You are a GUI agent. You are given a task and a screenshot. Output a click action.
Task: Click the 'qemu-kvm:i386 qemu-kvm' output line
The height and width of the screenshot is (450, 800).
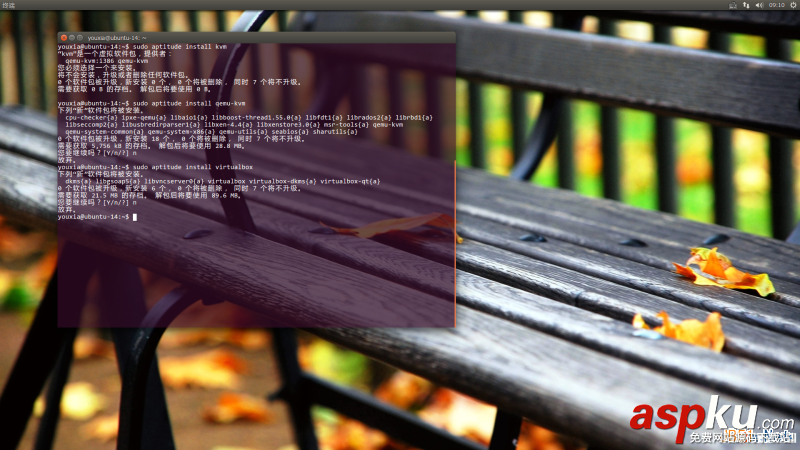(107, 61)
